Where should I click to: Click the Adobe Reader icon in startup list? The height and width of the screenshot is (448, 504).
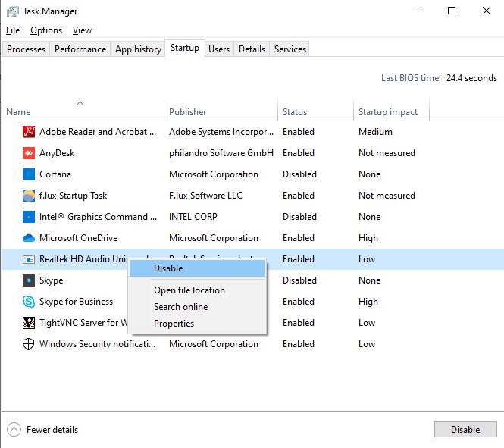point(29,132)
